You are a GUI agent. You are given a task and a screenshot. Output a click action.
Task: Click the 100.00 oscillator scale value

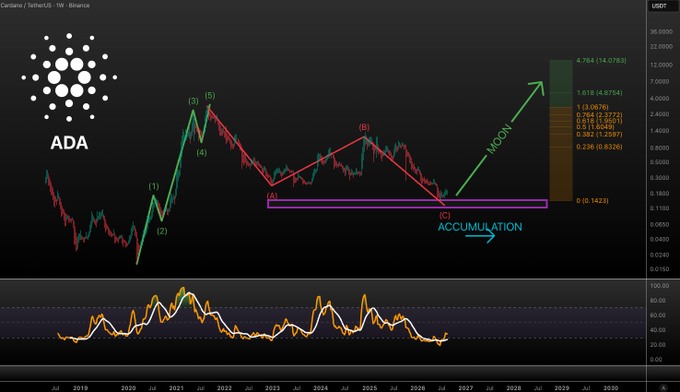tap(659, 286)
